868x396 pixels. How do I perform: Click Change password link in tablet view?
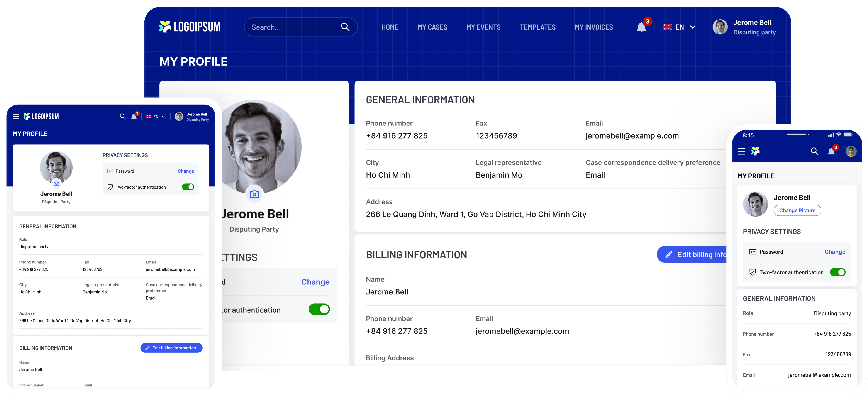click(186, 171)
